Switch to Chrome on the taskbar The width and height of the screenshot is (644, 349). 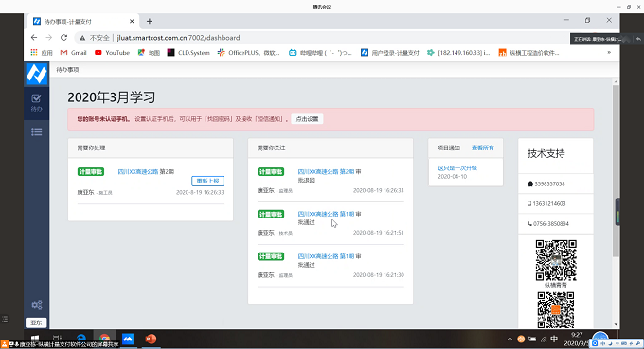tap(104, 340)
